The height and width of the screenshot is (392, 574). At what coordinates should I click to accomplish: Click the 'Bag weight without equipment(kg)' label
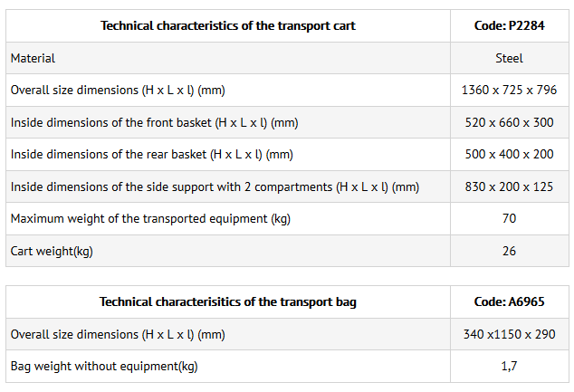coord(104,366)
